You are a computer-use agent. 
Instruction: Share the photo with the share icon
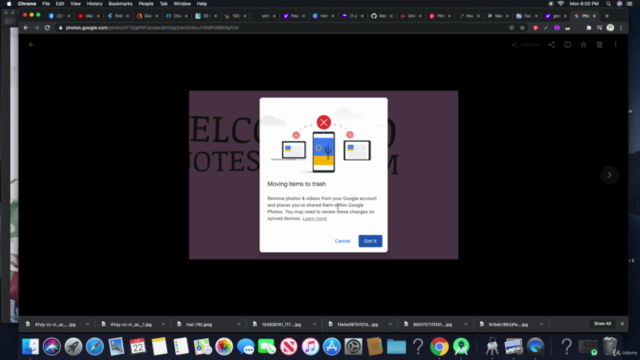(551, 44)
